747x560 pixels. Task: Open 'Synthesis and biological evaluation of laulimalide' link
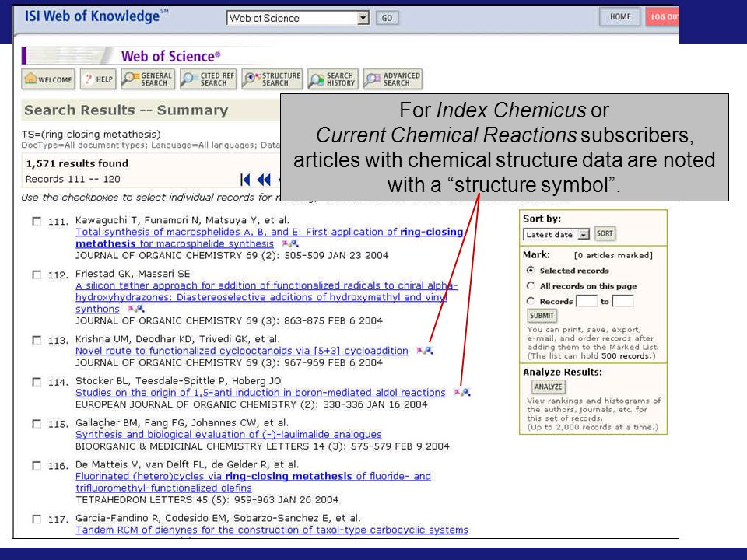click(x=228, y=435)
